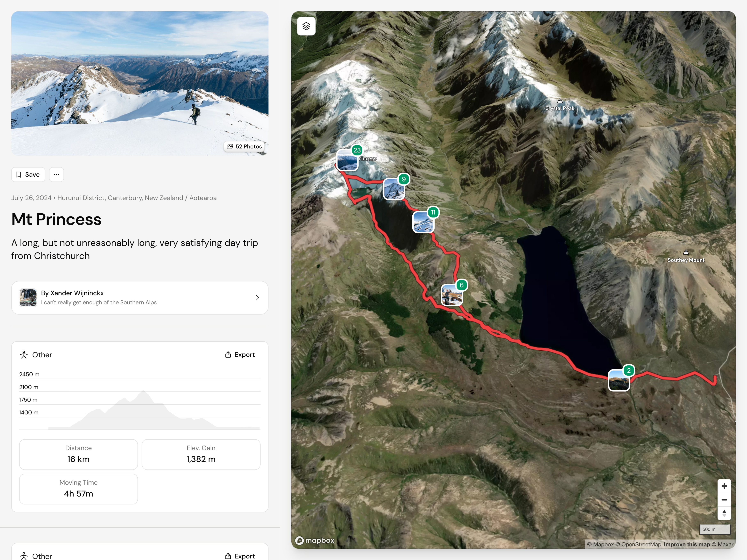This screenshot has height=560, width=747.
Task: Save this Mt Princess trip
Action: [28, 175]
